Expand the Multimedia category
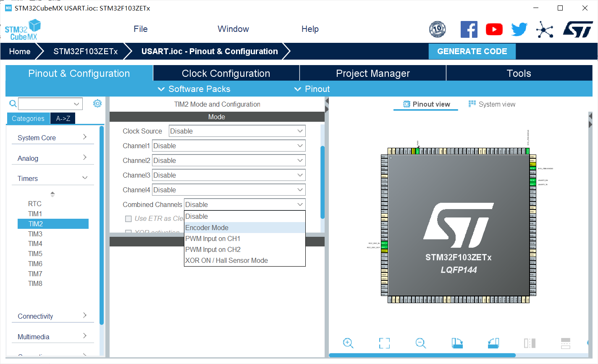 (x=52, y=337)
